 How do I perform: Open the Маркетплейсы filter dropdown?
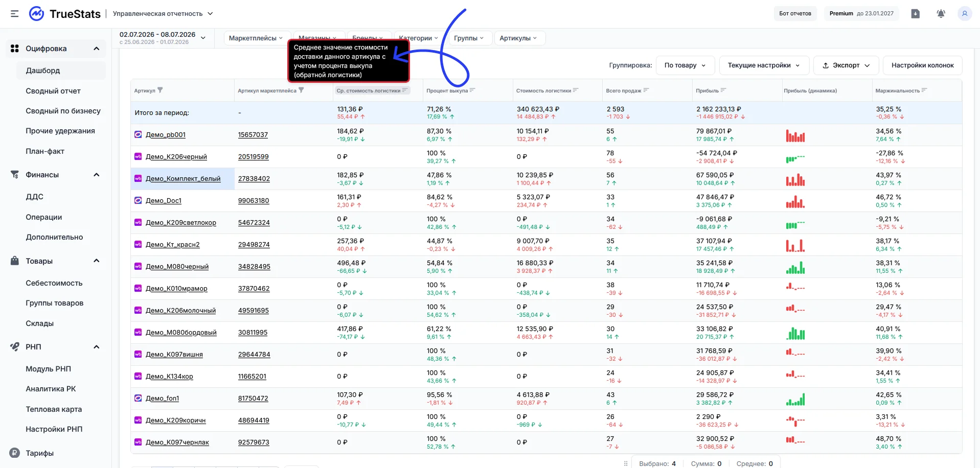click(256, 38)
